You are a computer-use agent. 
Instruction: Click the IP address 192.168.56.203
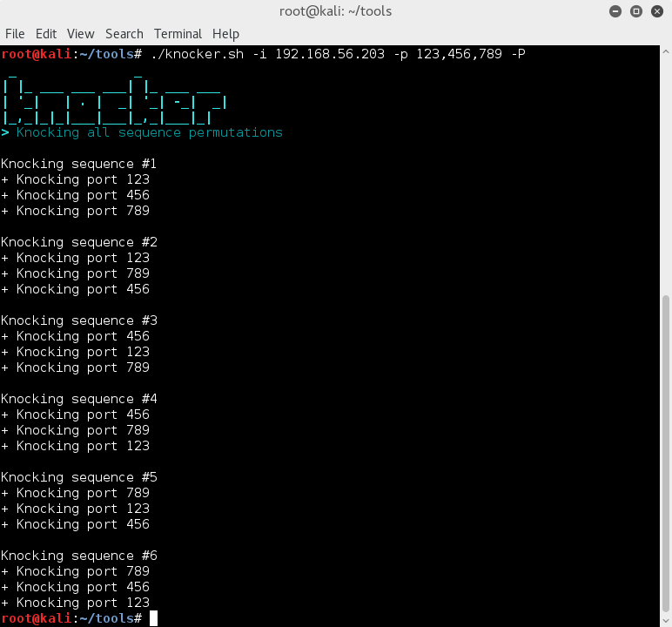pos(330,54)
